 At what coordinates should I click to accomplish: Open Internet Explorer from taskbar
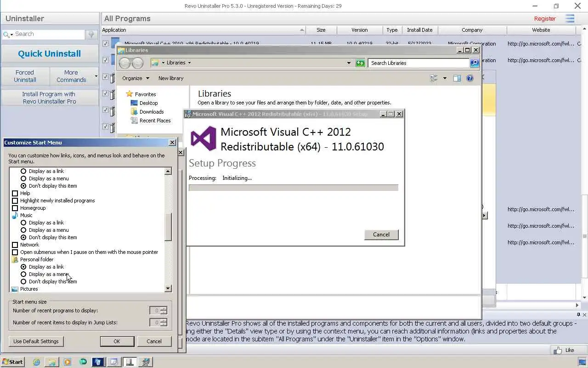(x=36, y=362)
